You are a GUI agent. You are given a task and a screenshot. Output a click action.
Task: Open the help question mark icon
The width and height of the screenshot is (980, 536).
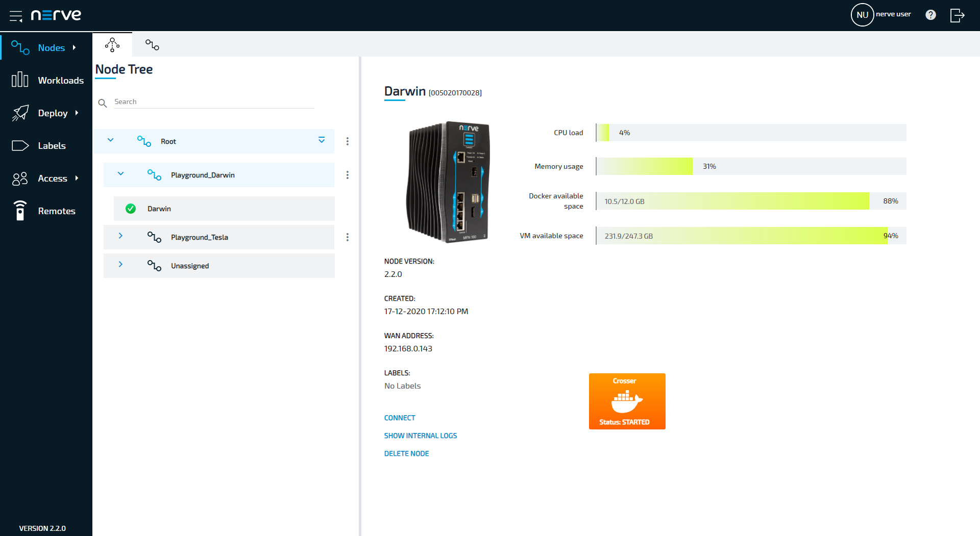pos(930,15)
